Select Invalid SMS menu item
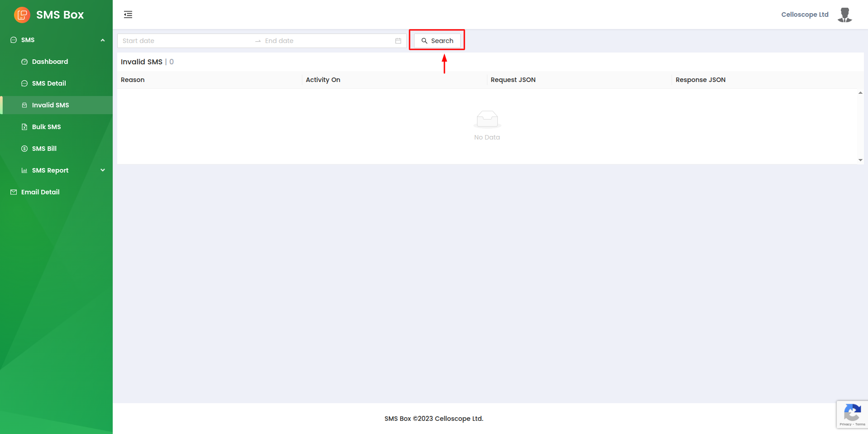868x434 pixels. click(50, 105)
